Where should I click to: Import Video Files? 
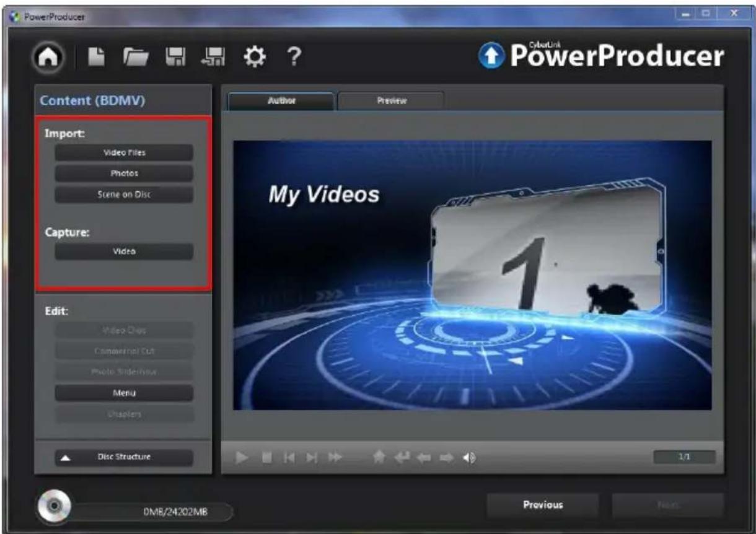coord(124,152)
